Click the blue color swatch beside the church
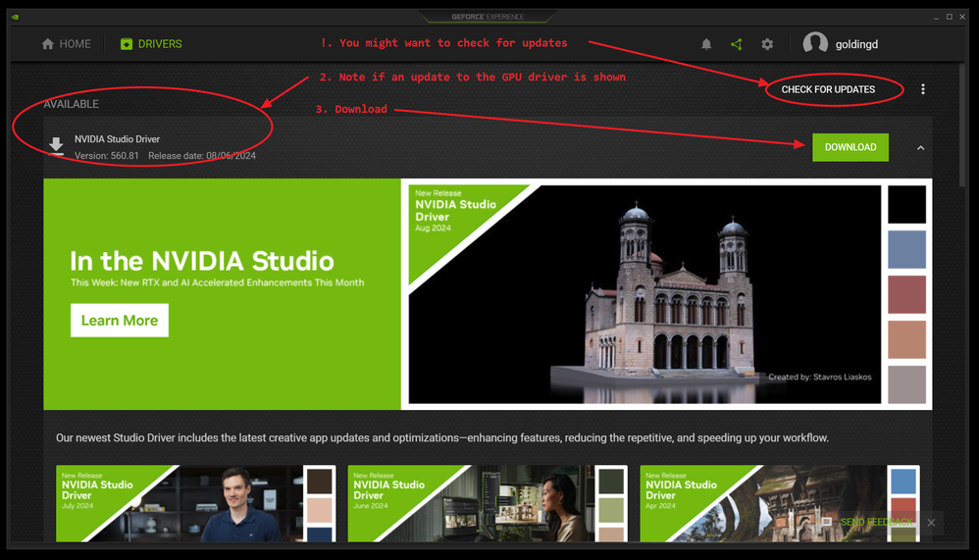The height and width of the screenshot is (560, 979). tap(906, 249)
